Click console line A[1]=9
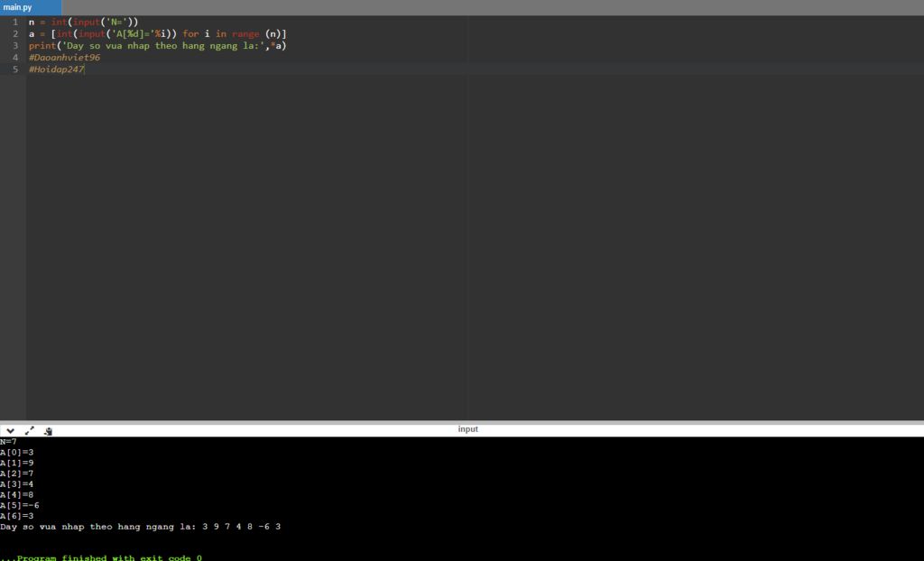This screenshot has height=561, width=924. (16, 464)
